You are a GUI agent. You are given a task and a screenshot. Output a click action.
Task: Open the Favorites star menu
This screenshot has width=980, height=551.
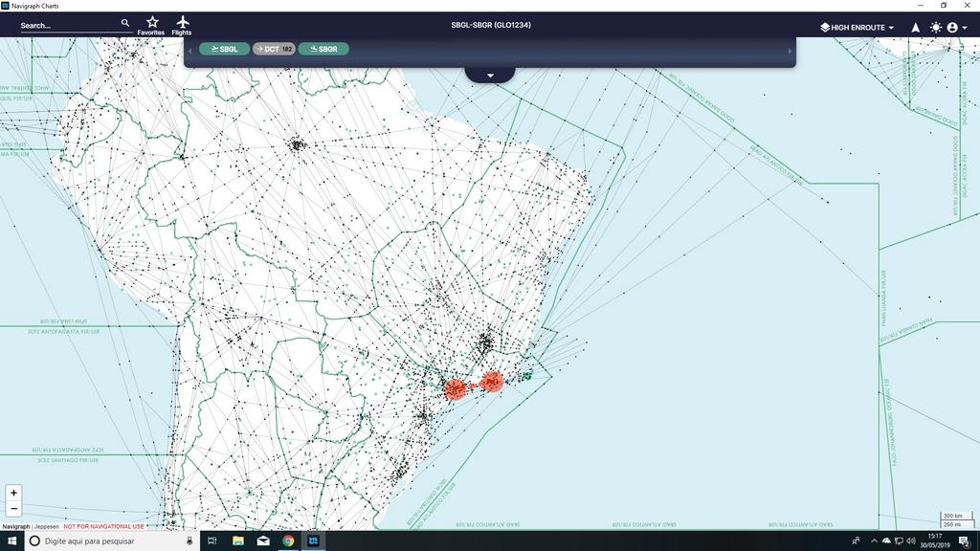pyautogui.click(x=151, y=26)
